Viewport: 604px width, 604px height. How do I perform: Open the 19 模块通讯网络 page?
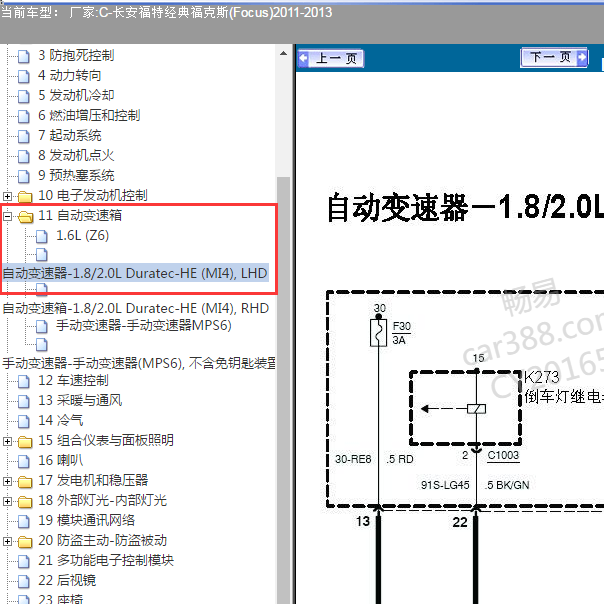(x=87, y=521)
